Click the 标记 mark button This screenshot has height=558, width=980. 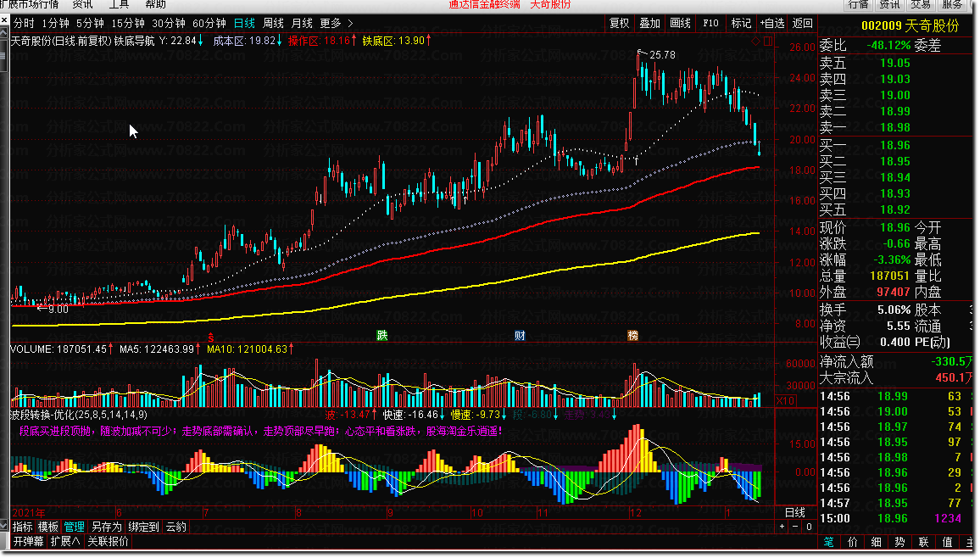(741, 23)
